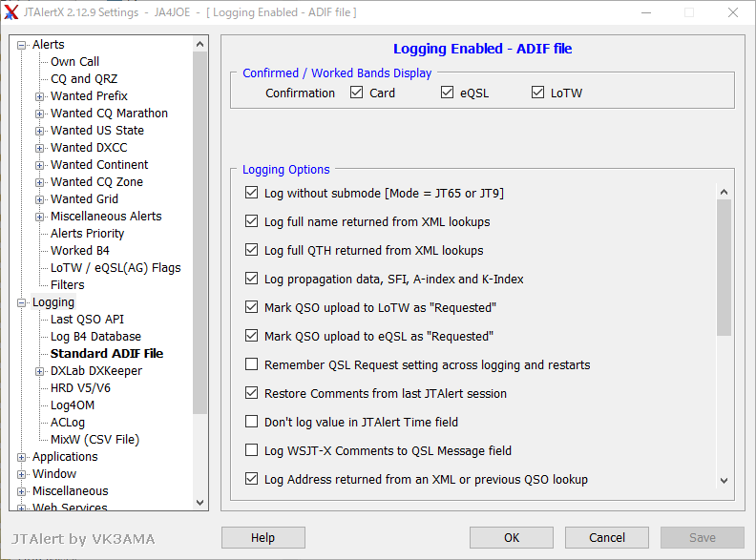Click the JTAlertX app icon in title bar

11,12
